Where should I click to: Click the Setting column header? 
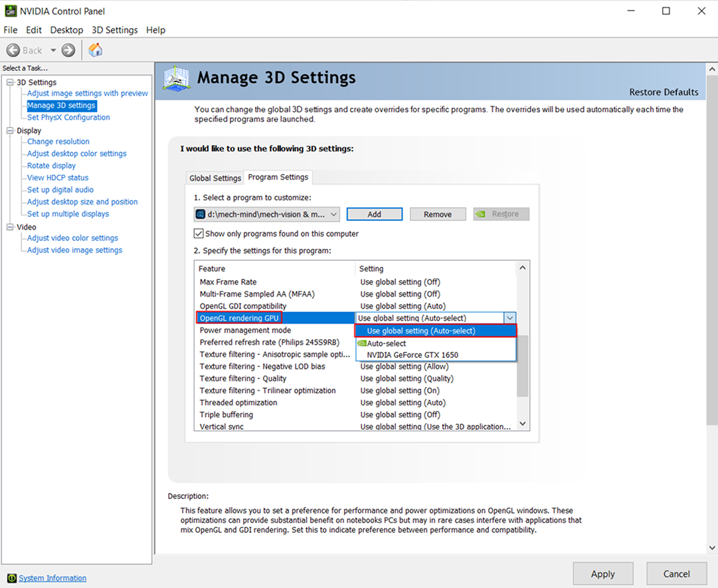[436, 269]
